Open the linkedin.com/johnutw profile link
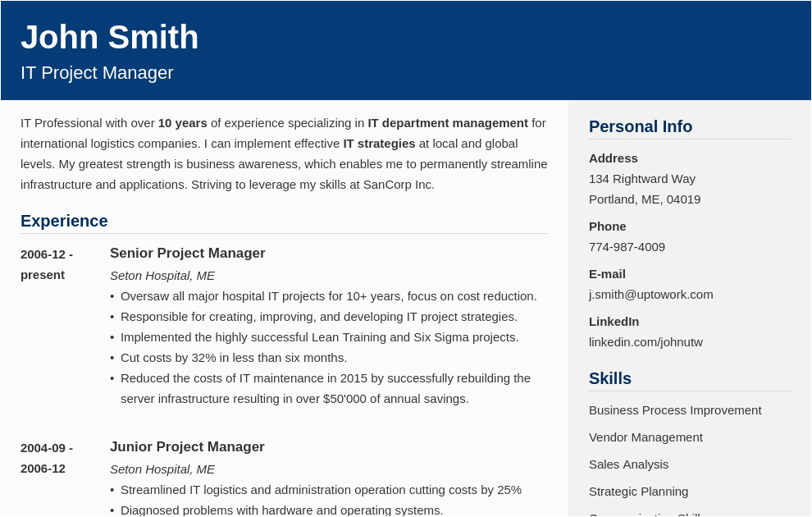The height and width of the screenshot is (517, 812). tap(645, 341)
